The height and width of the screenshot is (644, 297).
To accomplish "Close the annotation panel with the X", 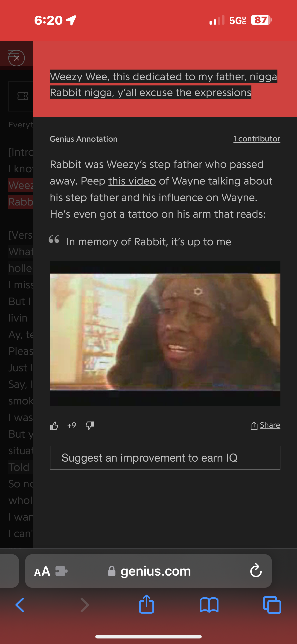I will pyautogui.click(x=17, y=58).
